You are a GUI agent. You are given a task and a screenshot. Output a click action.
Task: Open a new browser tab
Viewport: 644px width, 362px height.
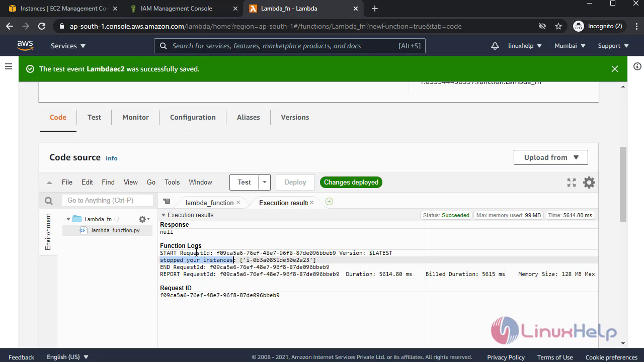click(374, 9)
